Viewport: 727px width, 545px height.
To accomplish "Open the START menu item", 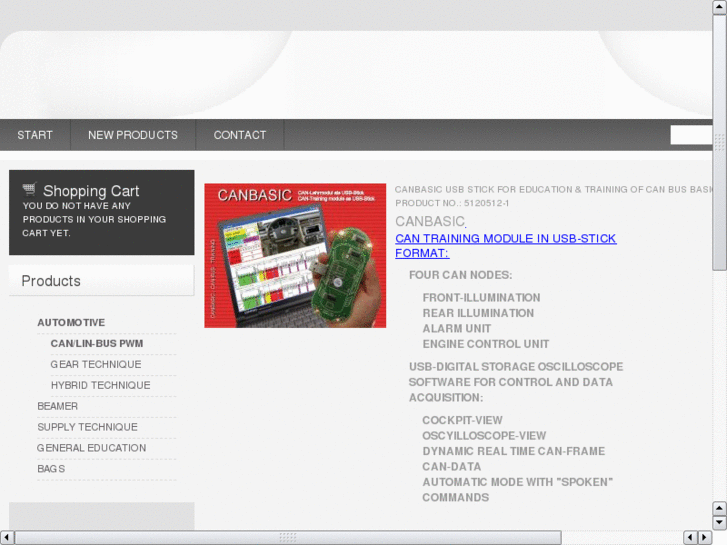I will point(35,135).
